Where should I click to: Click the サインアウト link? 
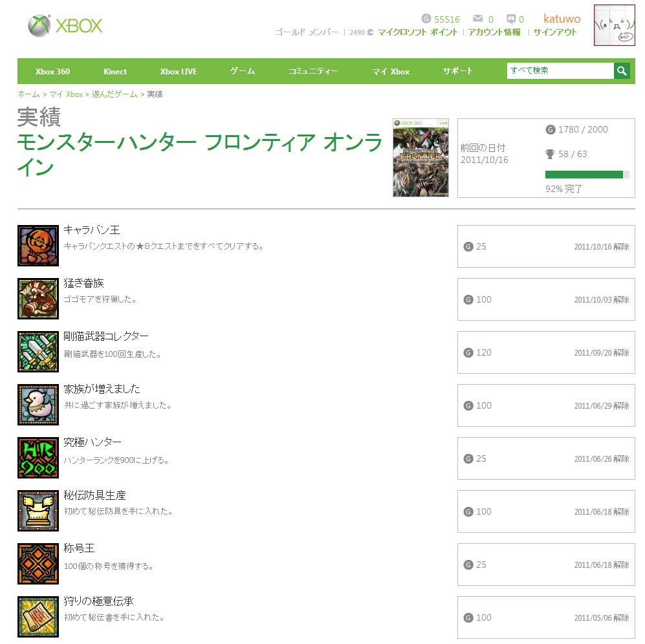pyautogui.click(x=555, y=32)
